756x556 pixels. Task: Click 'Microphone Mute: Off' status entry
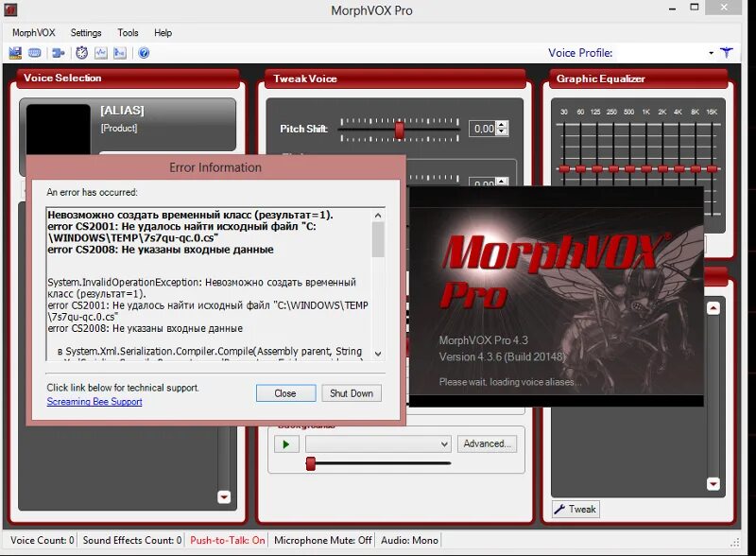[322, 540]
